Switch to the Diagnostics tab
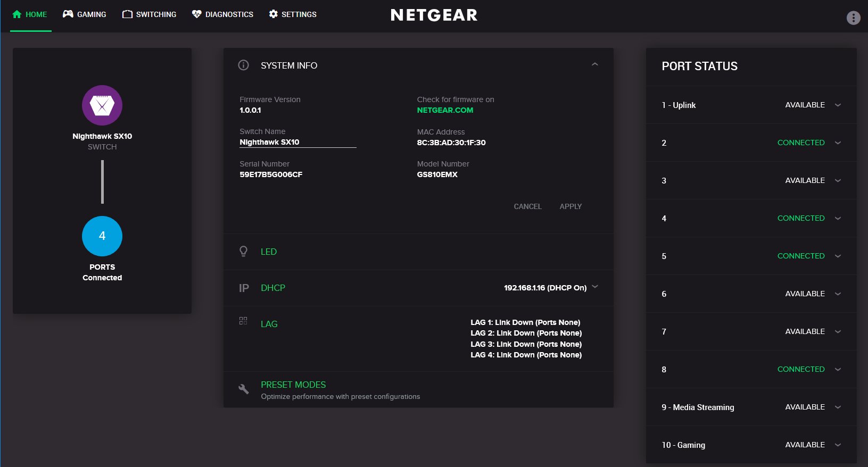 (x=222, y=14)
